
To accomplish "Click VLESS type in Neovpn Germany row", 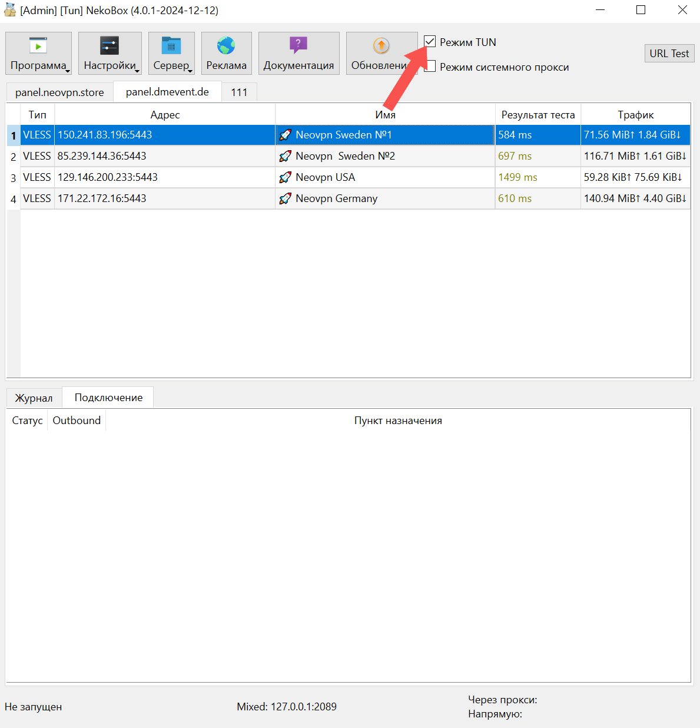I will [37, 198].
